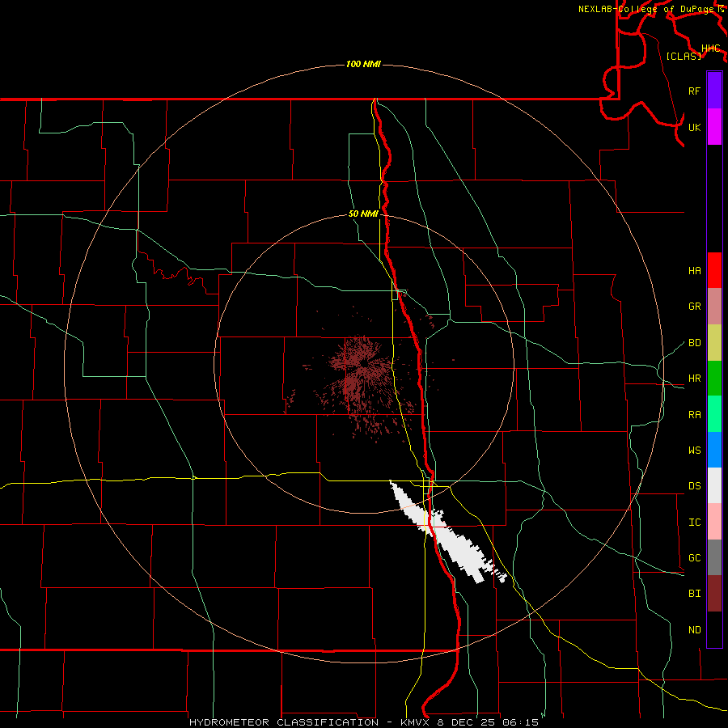Click the "50 NMI" range ring label
This screenshot has width=728, height=728.
tap(363, 214)
